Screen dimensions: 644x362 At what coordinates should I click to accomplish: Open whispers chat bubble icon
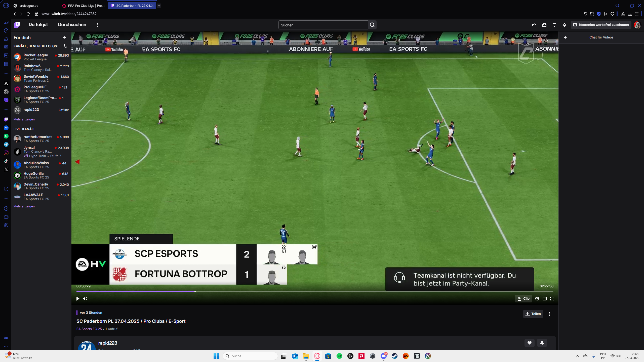554,25
